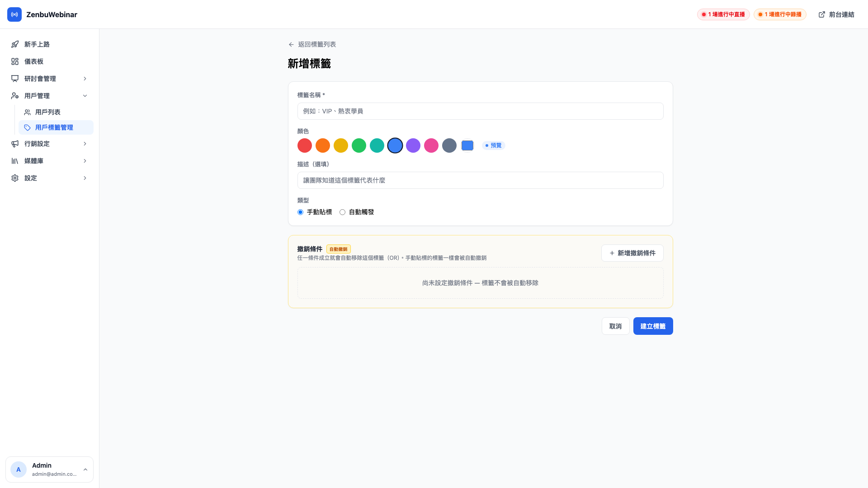The width and height of the screenshot is (868, 488).
Task: Click the 標籤名稱 input field
Action: coord(480,111)
